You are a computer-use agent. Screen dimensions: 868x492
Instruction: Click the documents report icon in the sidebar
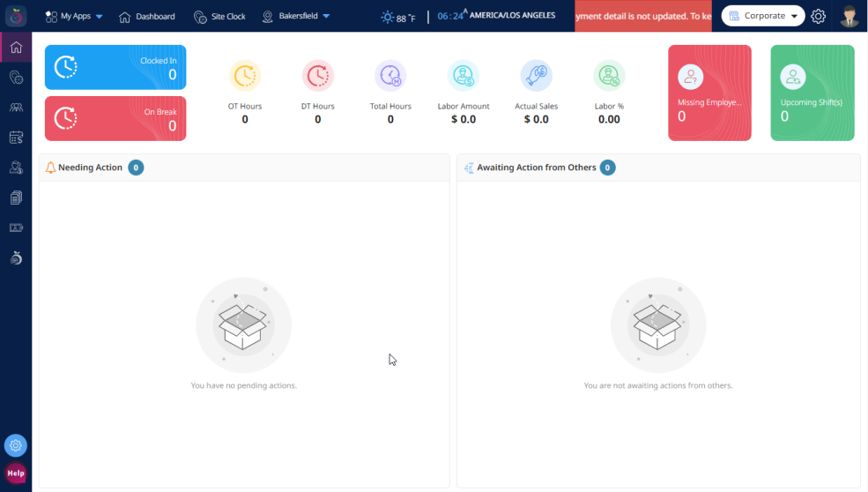[x=16, y=198]
